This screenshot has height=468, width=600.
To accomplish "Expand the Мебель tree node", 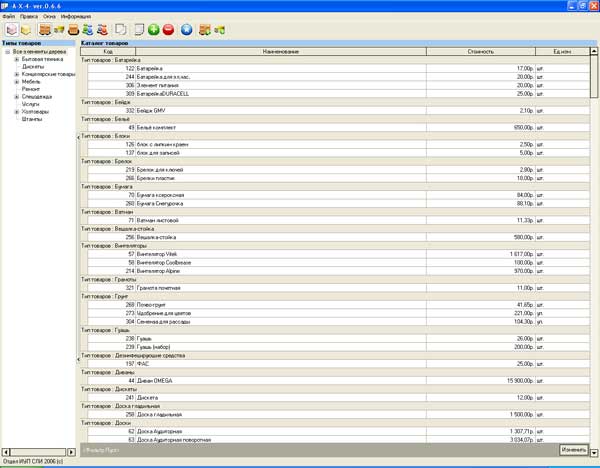I will (x=17, y=81).
